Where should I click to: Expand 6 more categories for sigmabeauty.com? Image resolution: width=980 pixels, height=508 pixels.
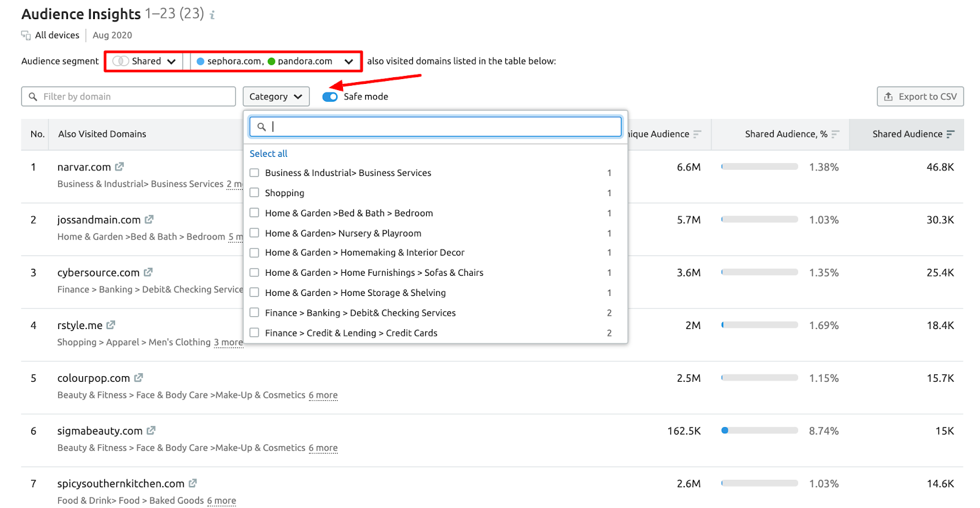tap(323, 448)
